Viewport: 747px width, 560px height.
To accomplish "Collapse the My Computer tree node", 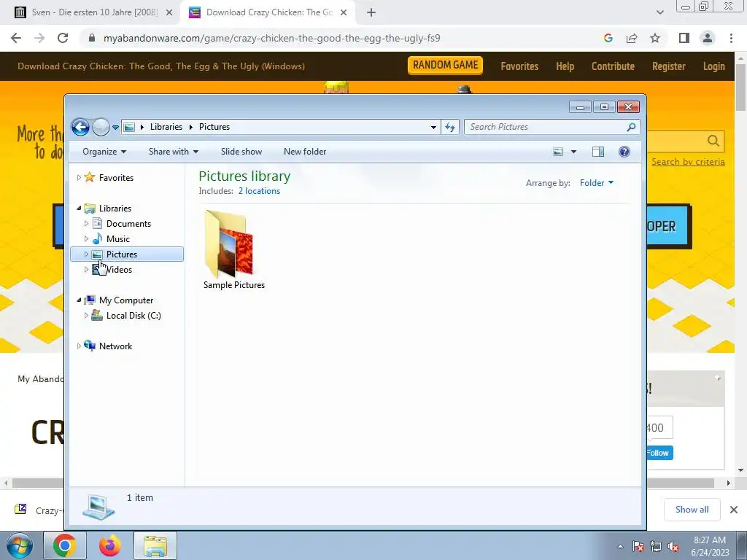I will pos(79,300).
